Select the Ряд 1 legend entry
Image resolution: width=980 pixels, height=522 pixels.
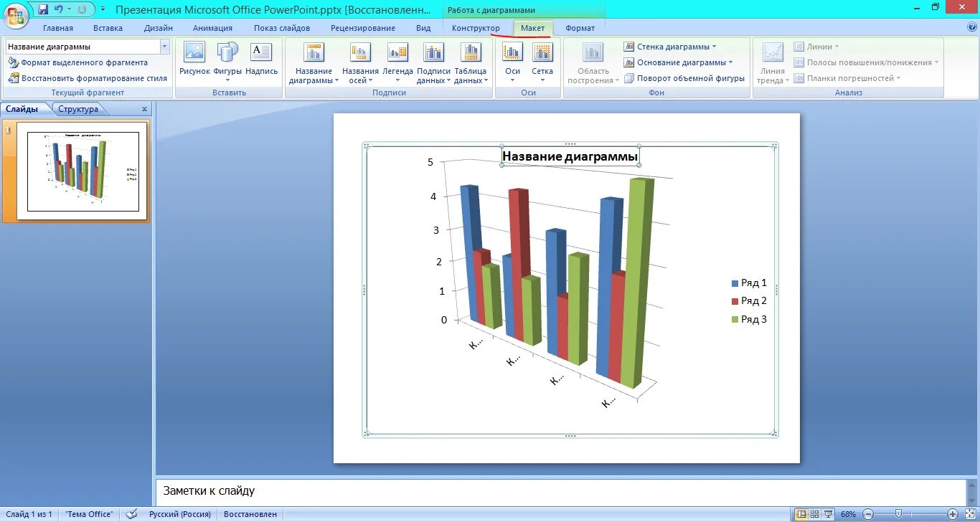(749, 283)
